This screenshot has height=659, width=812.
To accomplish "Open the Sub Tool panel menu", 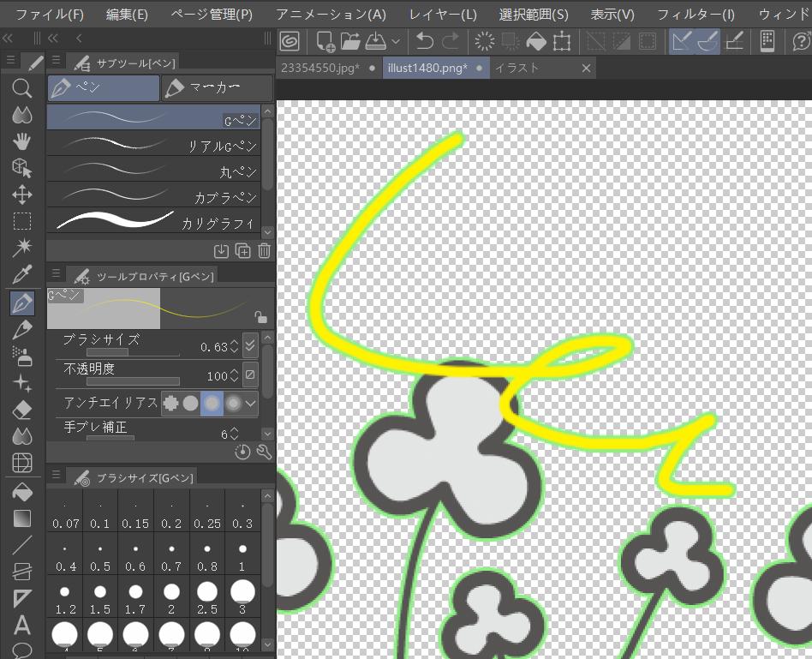I will 56,61.
